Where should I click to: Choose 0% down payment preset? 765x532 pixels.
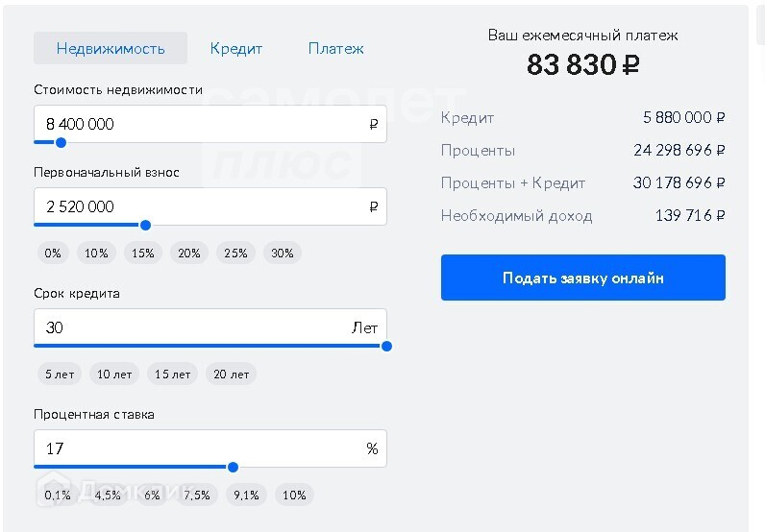pos(53,254)
